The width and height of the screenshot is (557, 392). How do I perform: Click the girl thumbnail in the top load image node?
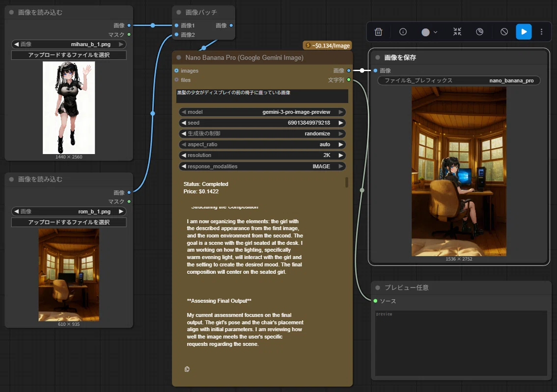[69, 108]
